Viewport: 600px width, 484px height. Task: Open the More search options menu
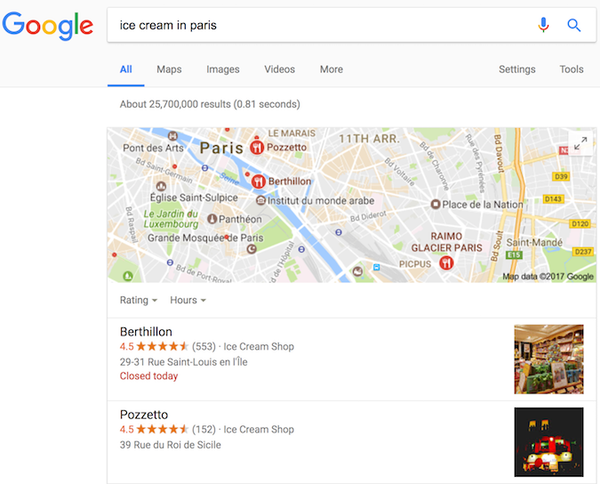pos(331,69)
